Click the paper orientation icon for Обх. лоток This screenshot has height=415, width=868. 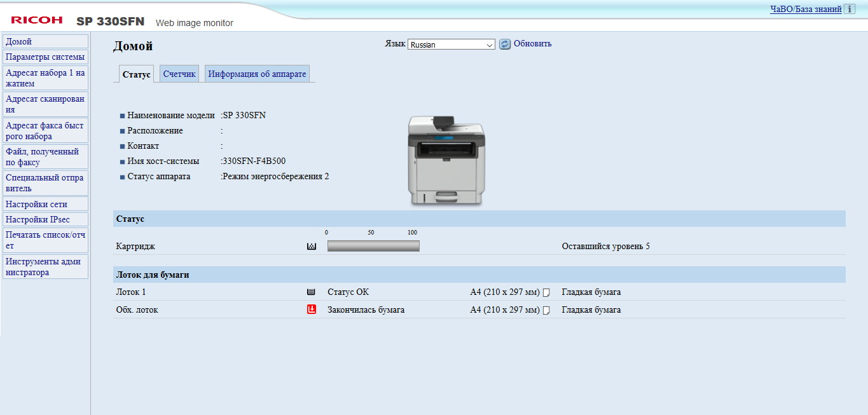(546, 311)
